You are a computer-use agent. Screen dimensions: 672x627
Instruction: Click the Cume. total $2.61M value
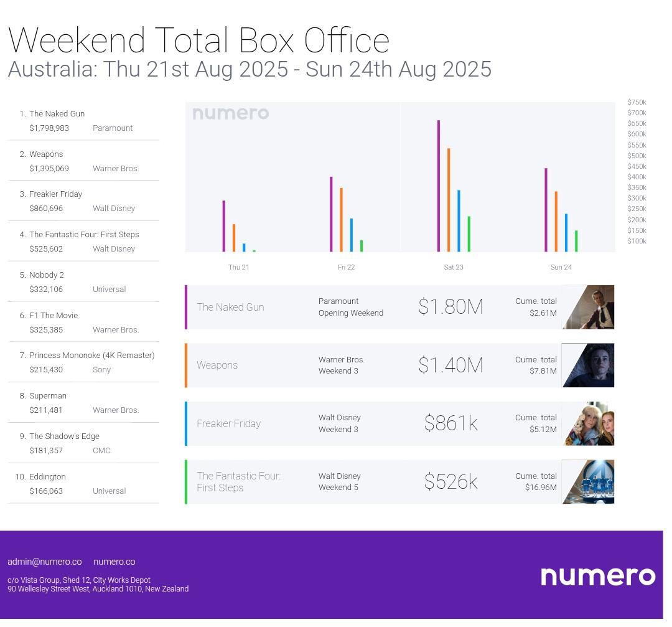click(x=543, y=313)
